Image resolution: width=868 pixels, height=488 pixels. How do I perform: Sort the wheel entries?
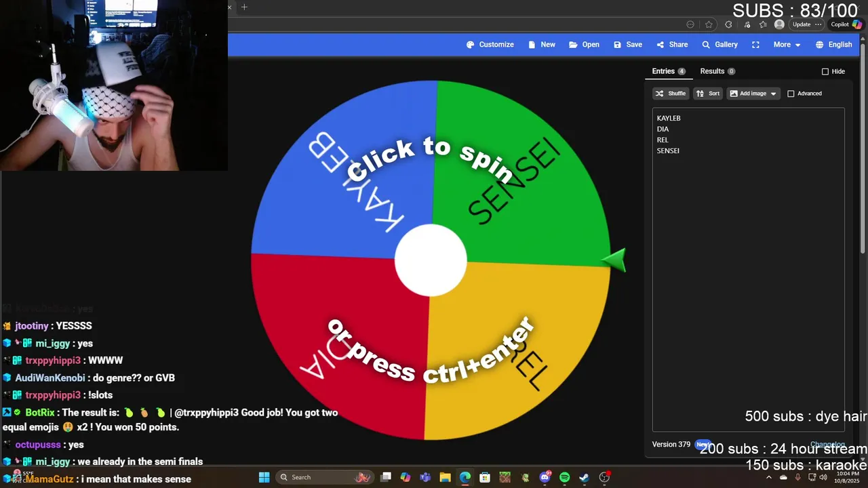click(x=708, y=94)
